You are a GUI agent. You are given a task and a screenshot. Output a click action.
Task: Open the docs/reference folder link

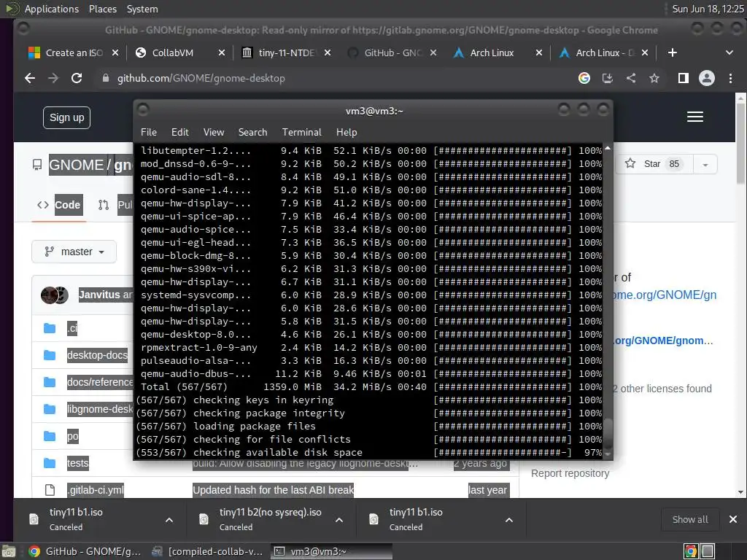point(100,382)
